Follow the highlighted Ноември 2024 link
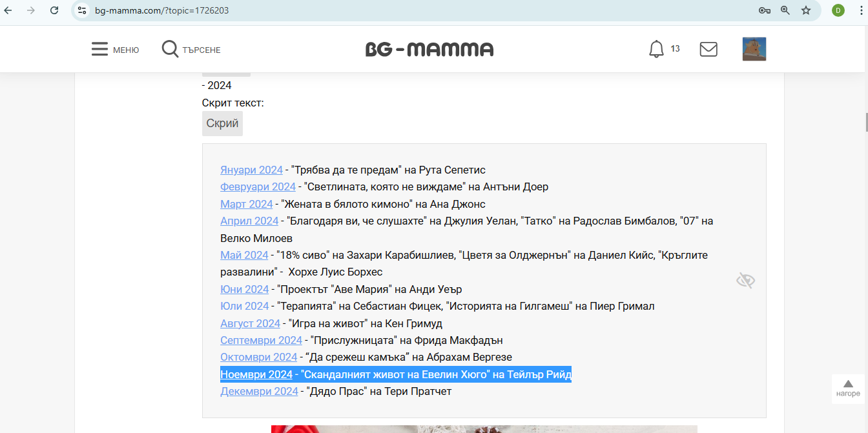The image size is (868, 433). click(x=256, y=375)
